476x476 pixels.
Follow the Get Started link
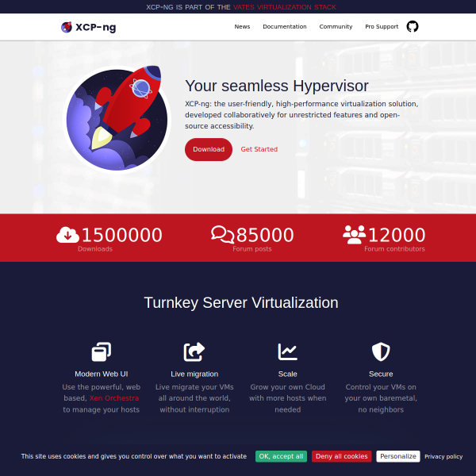(x=259, y=149)
